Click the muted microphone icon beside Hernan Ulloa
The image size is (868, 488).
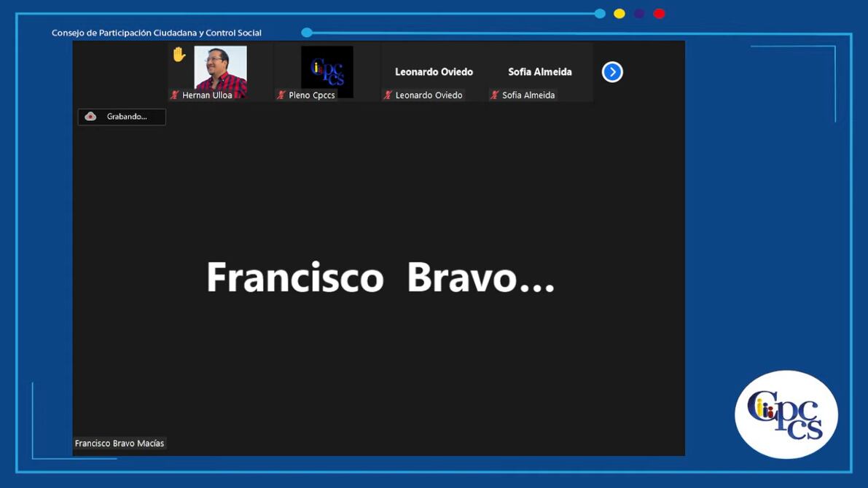pos(174,95)
